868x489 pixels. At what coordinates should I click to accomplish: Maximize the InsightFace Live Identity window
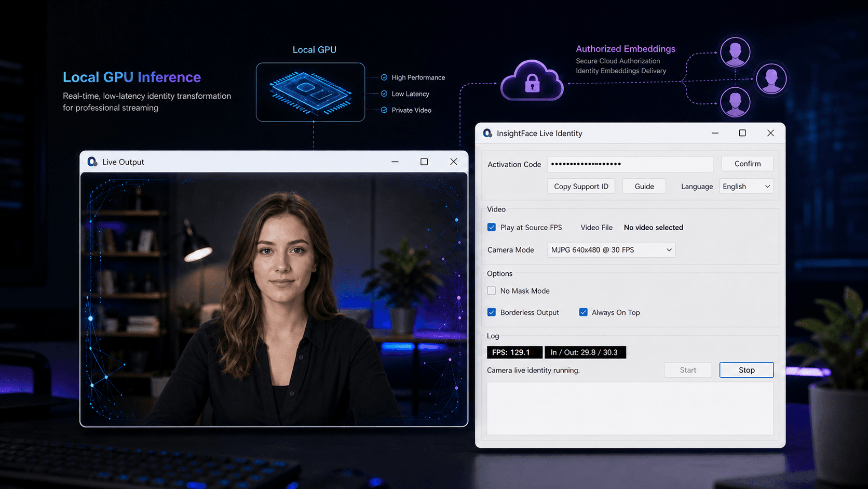[742, 133]
